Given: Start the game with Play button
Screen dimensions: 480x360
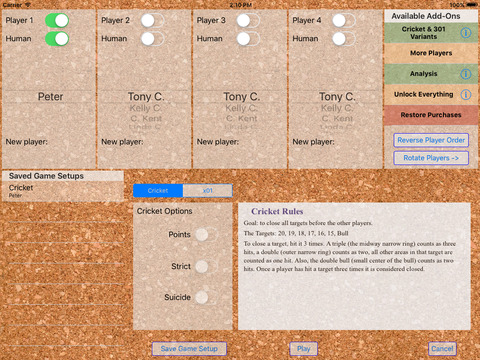Looking at the screenshot, I should [303, 349].
